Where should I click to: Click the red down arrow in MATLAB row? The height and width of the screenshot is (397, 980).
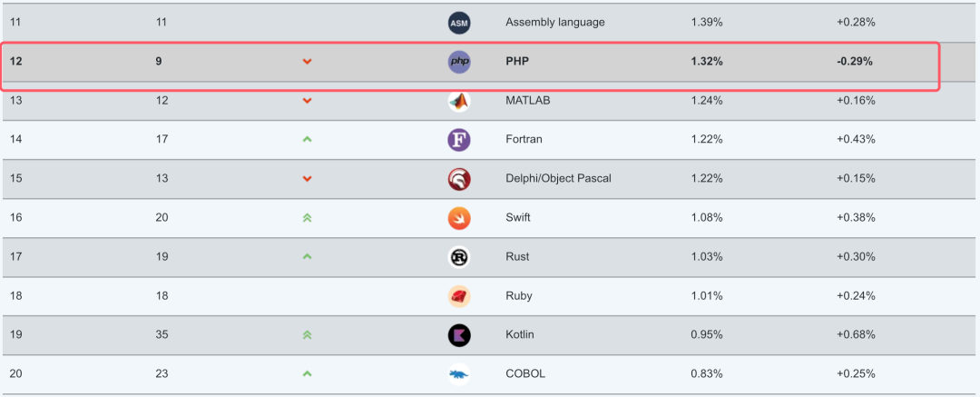(307, 100)
